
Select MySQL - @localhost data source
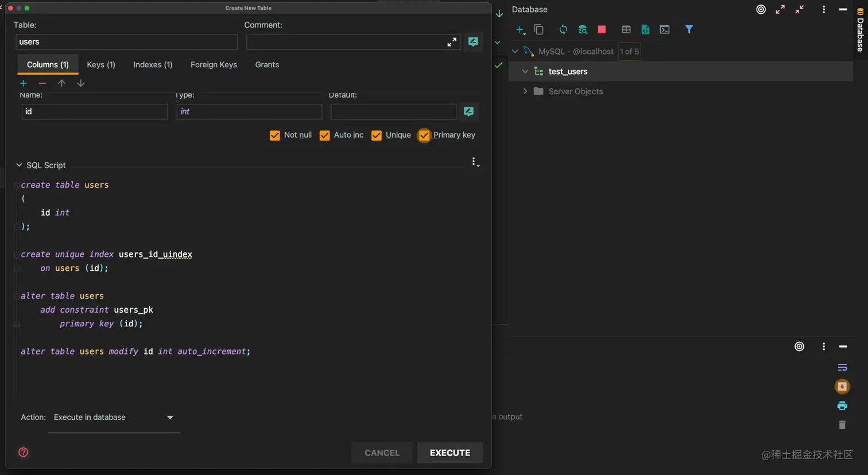[x=576, y=52]
